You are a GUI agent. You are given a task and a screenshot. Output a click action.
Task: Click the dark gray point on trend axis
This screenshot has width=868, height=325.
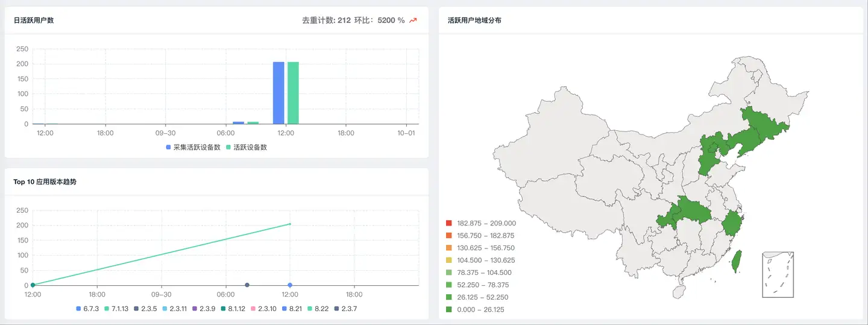pos(247,285)
